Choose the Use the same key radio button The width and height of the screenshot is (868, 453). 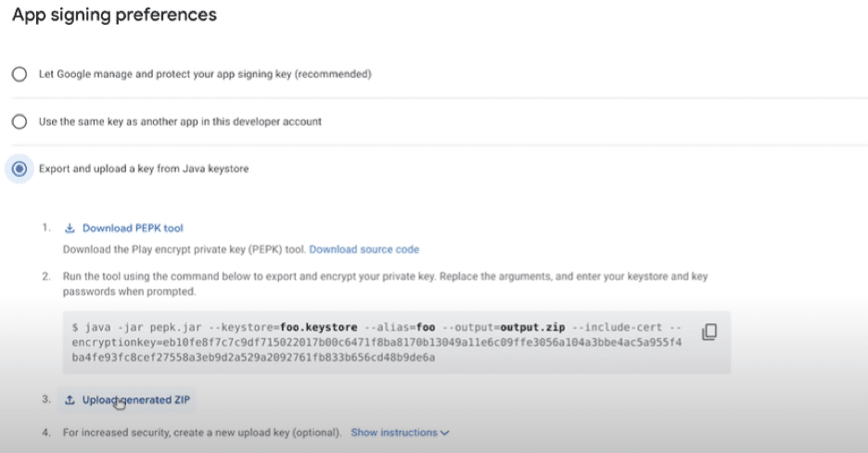[x=19, y=121]
